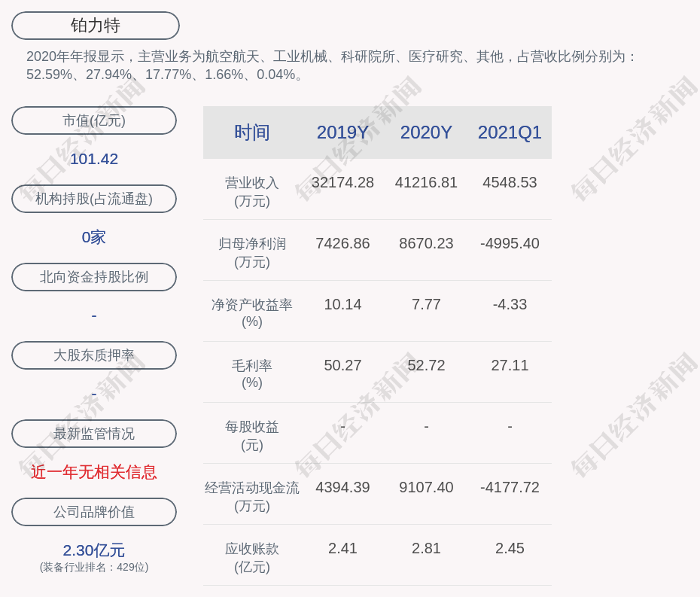The width and height of the screenshot is (700, 597).
Task: Click the 0家 institution holding value
Action: point(93,237)
